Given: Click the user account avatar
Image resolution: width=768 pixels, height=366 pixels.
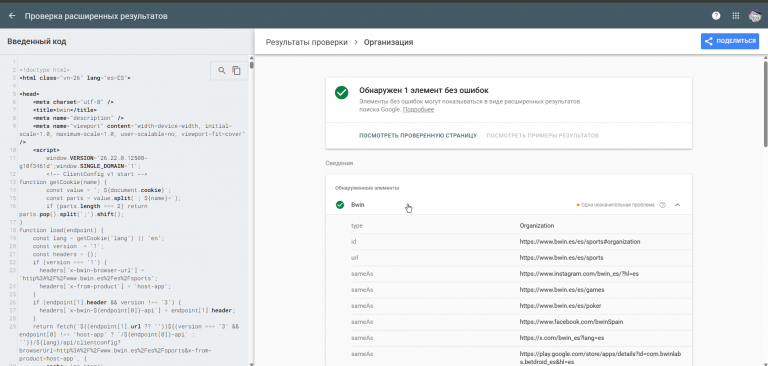Looking at the screenshot, I should [x=755, y=16].
